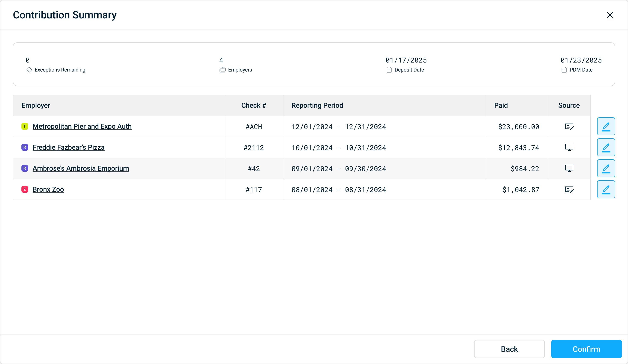628x364 pixels.
Task: Edit Ambrose's Ambrosia Emporium contribution entry
Action: tap(606, 168)
